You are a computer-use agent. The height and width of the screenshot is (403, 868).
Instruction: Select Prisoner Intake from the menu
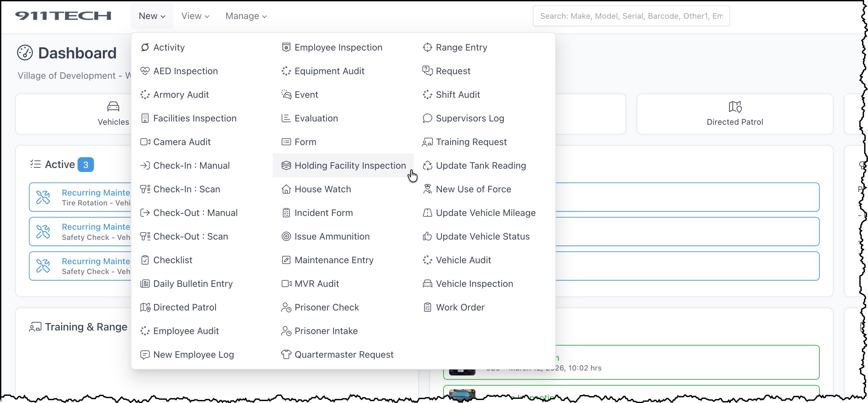326,331
